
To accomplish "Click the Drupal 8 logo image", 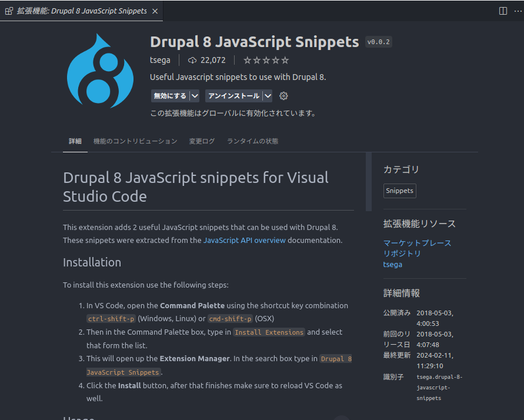I will pos(100,71).
